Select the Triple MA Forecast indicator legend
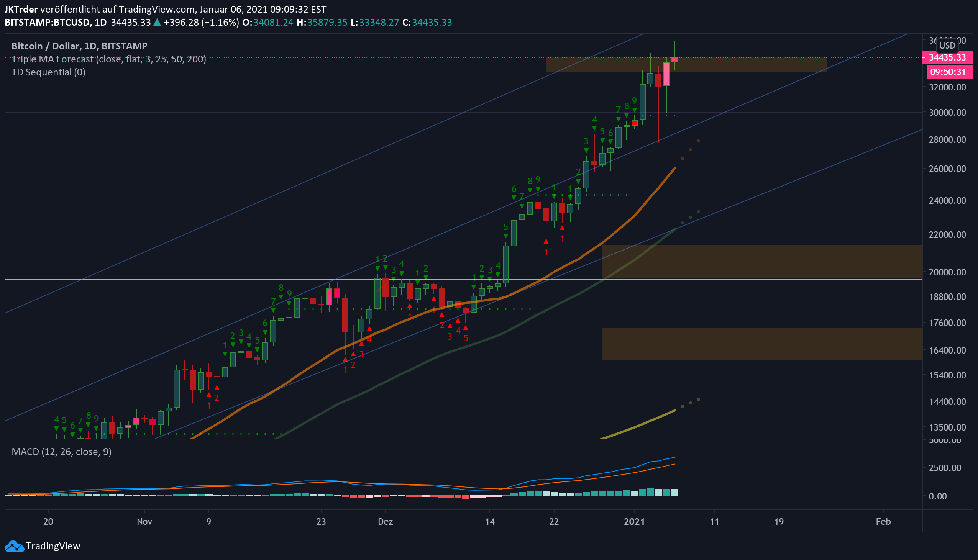Viewport: 978px width, 560px height. 109,59
